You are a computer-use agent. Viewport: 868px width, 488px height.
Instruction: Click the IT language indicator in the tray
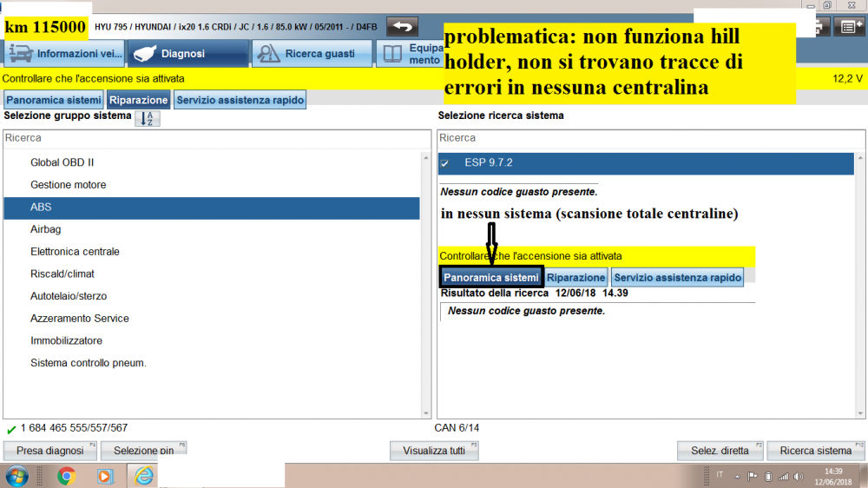[x=720, y=475]
